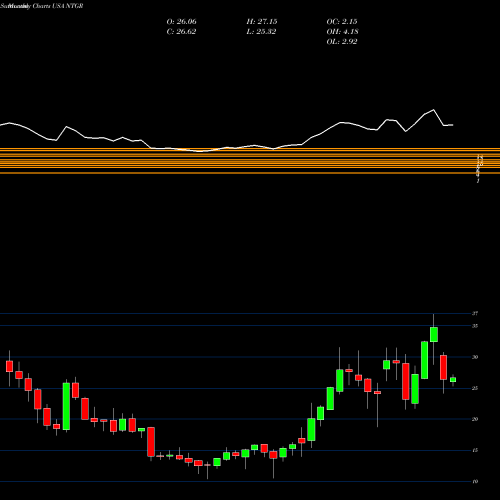Click the OL: 2.92 reading

(x=342, y=42)
